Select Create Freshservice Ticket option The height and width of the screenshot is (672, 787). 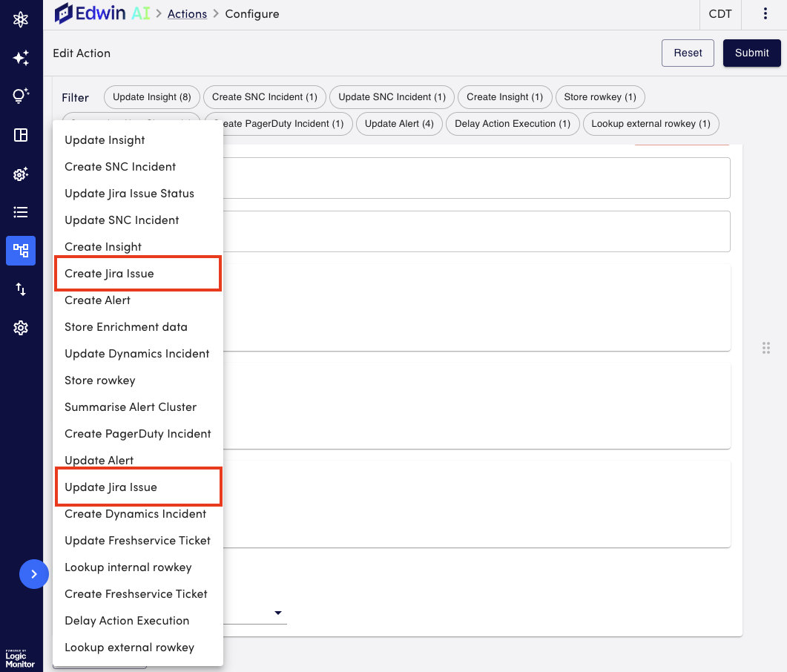[137, 593]
